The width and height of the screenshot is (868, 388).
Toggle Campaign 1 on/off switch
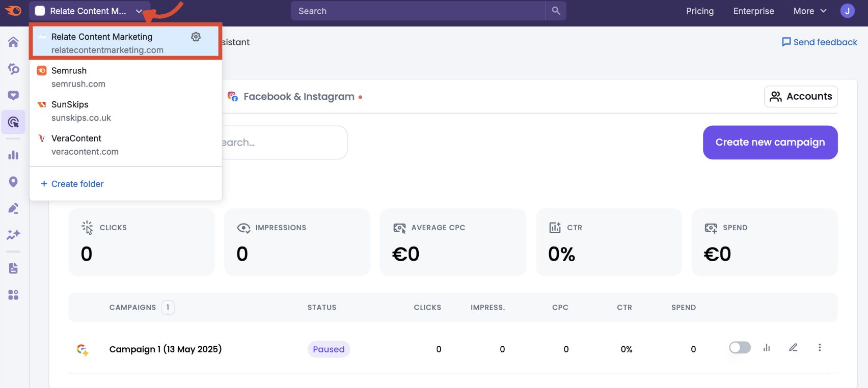coord(740,348)
